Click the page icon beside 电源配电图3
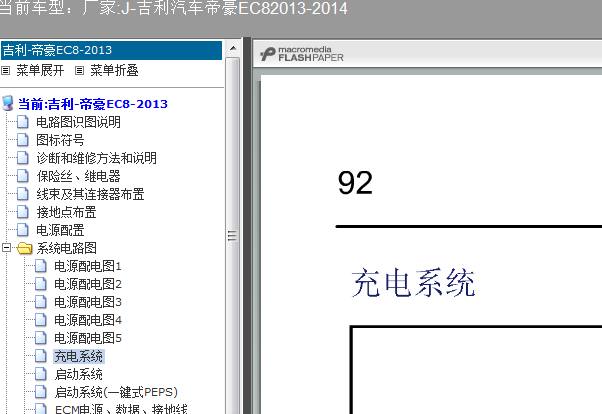This screenshot has width=602, height=414. point(41,302)
